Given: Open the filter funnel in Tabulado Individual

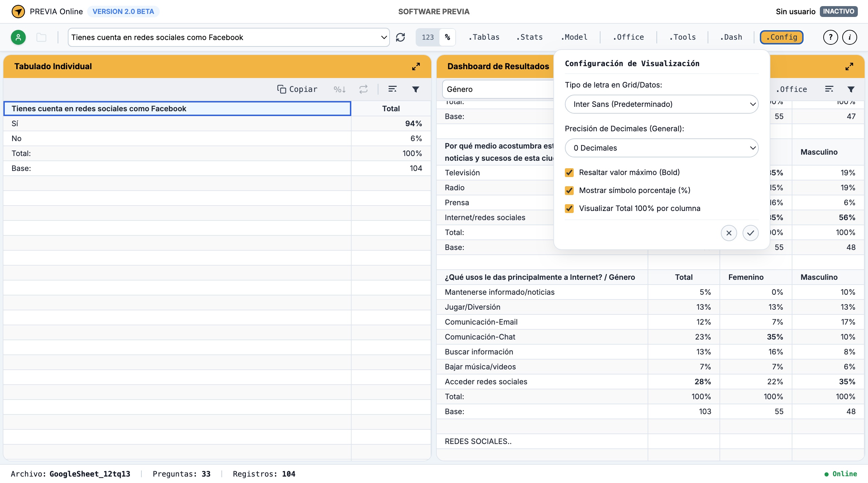Looking at the screenshot, I should (x=416, y=89).
